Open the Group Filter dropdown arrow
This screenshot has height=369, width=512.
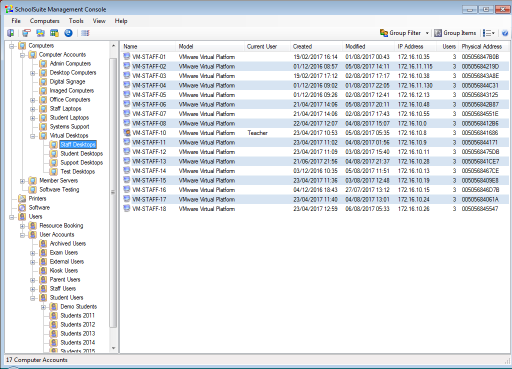point(427,33)
